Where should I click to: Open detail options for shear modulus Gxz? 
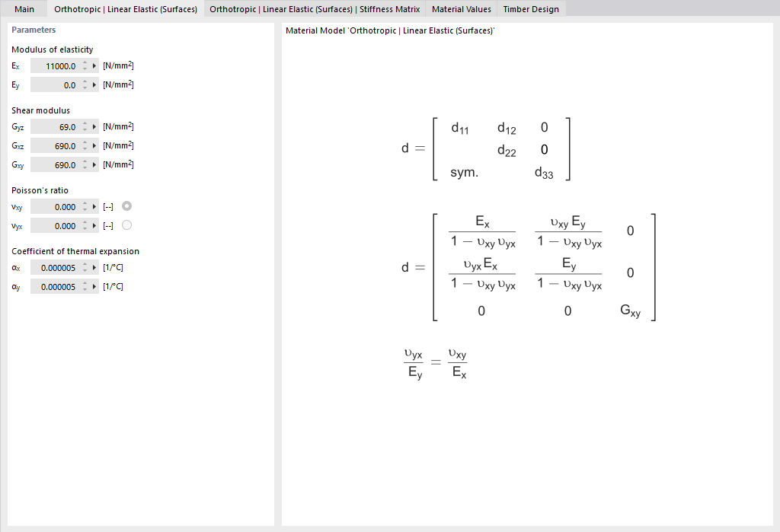pyautogui.click(x=94, y=145)
